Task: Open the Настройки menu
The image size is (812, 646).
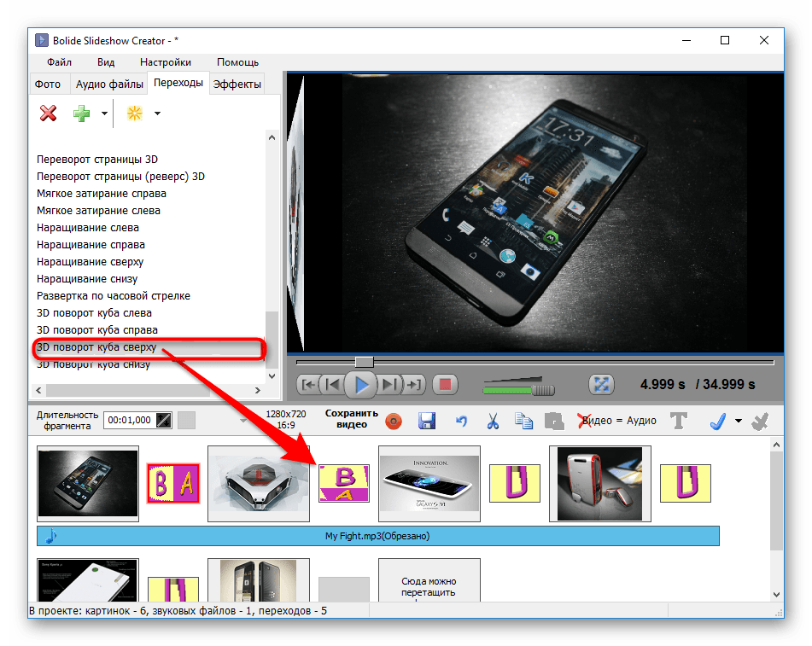Action: 165,62
